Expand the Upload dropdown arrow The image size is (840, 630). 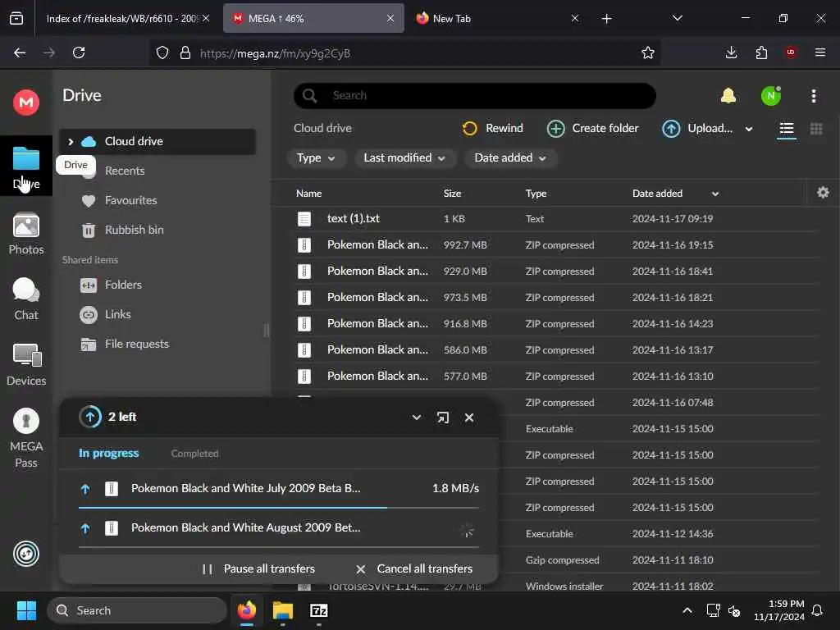click(749, 129)
